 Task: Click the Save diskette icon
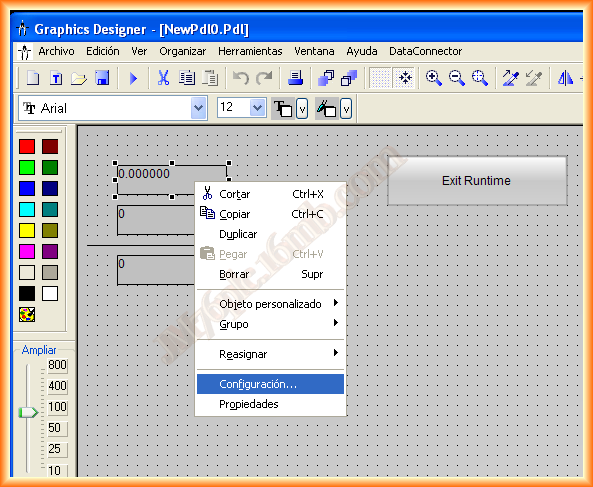coord(102,78)
